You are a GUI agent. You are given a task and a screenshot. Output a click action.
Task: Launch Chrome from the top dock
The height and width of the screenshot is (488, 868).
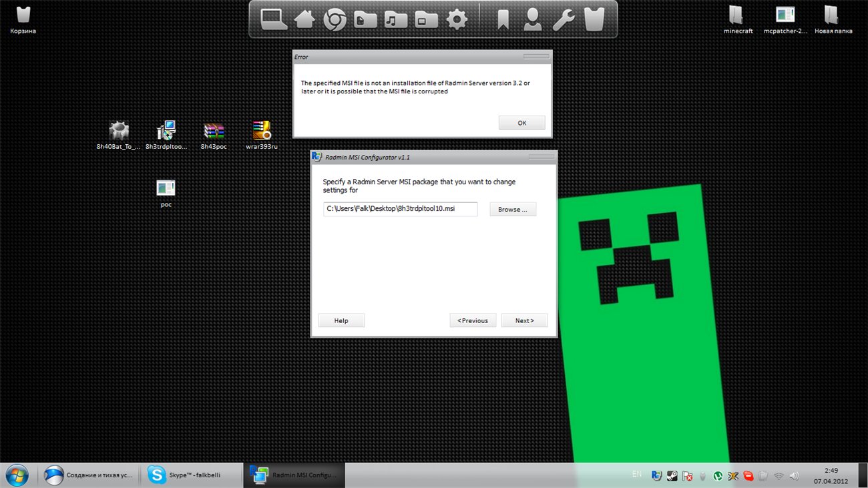335,19
